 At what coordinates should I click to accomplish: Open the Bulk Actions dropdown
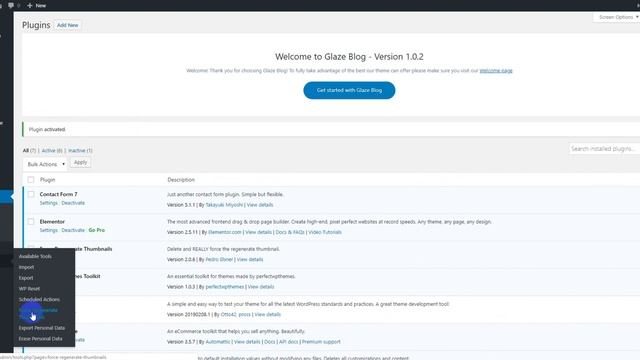coord(45,164)
